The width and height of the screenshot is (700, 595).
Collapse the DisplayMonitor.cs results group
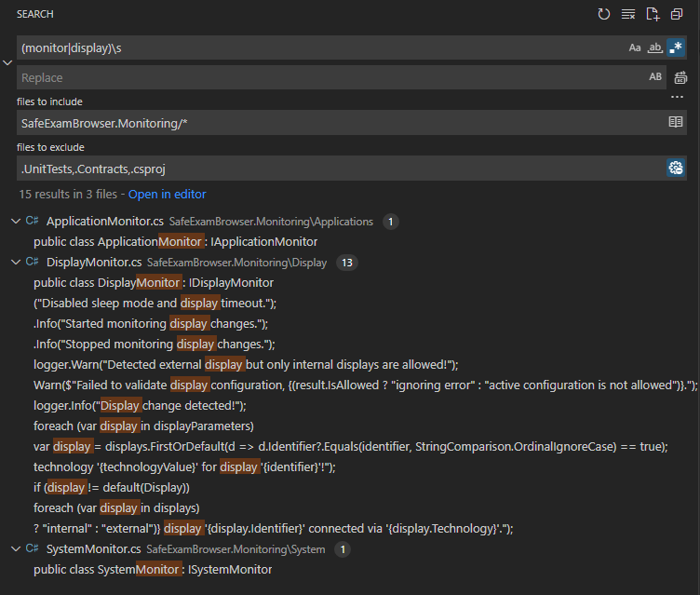click(x=14, y=263)
